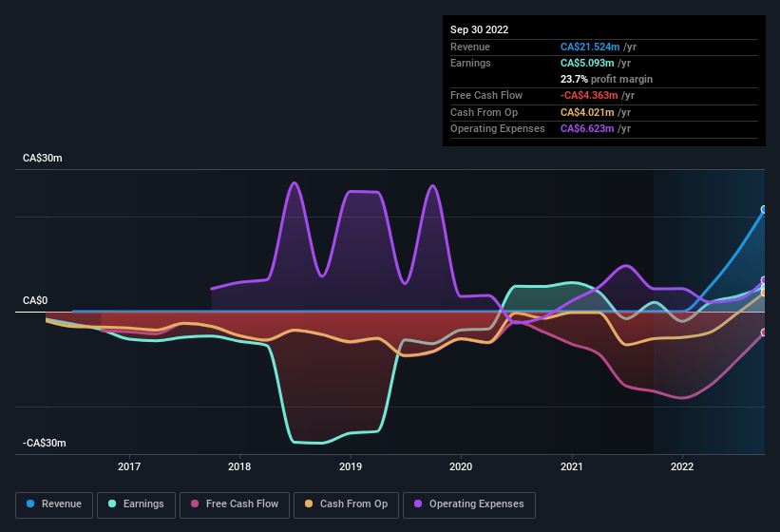Click the CA$21.524m Revenue value in tooltip
Viewport: 780px width, 532px height.
(590, 47)
